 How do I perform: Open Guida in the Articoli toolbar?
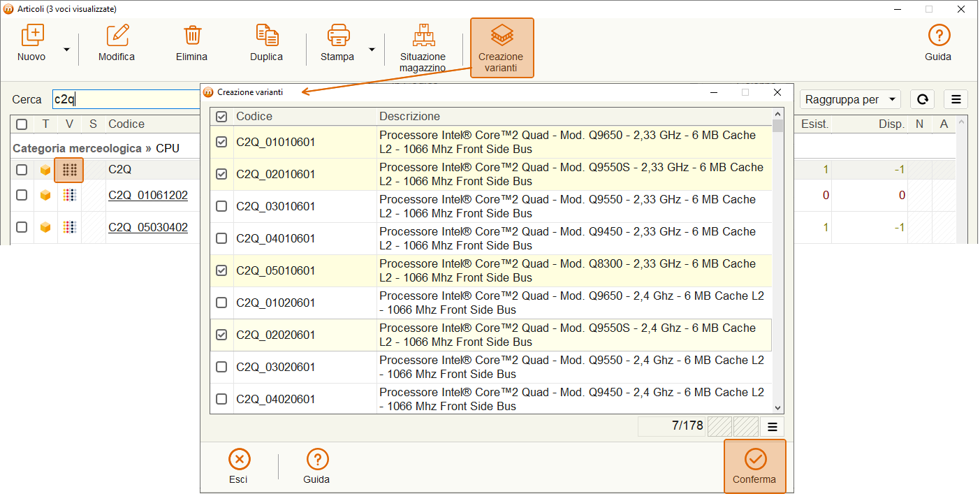(x=939, y=43)
